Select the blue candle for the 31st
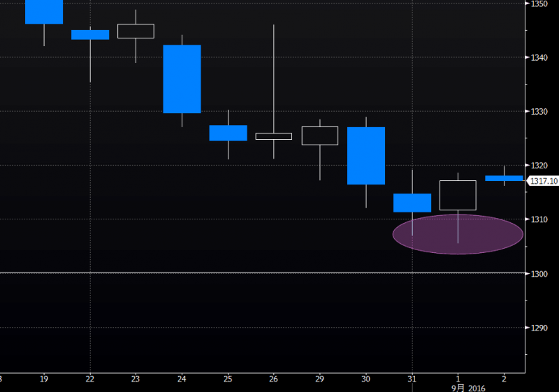Viewport: 559px width, 392px height. pyautogui.click(x=412, y=203)
